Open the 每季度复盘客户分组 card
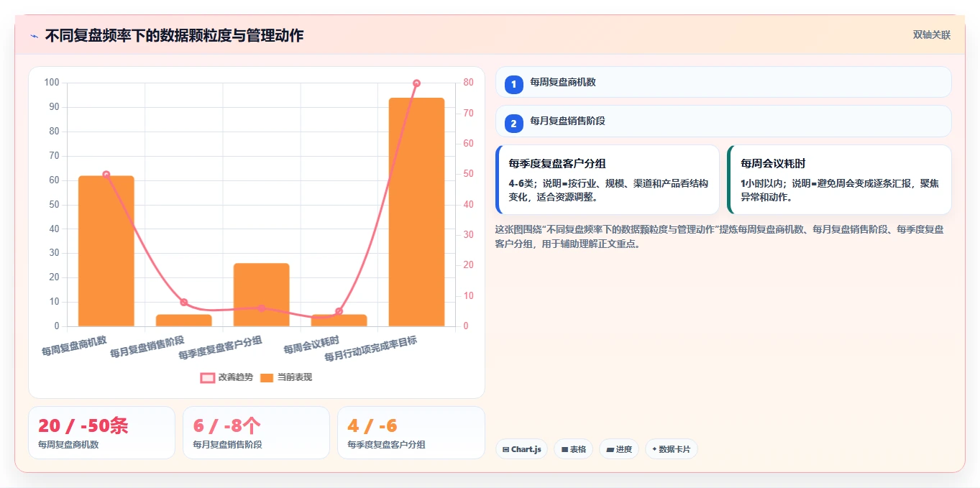980x488 pixels. coord(608,180)
